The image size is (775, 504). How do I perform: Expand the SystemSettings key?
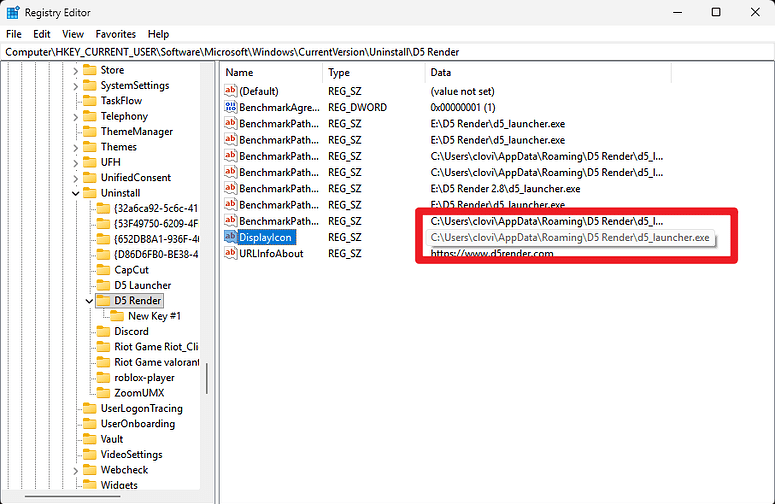click(x=75, y=86)
